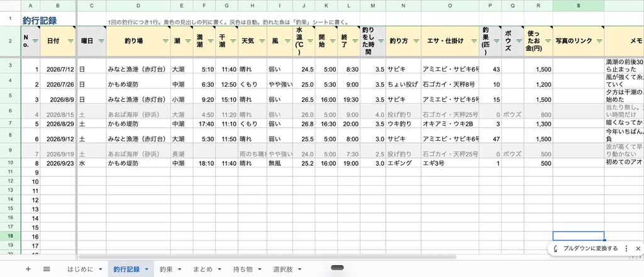Open filter for 釣り方 column header

click(416, 41)
